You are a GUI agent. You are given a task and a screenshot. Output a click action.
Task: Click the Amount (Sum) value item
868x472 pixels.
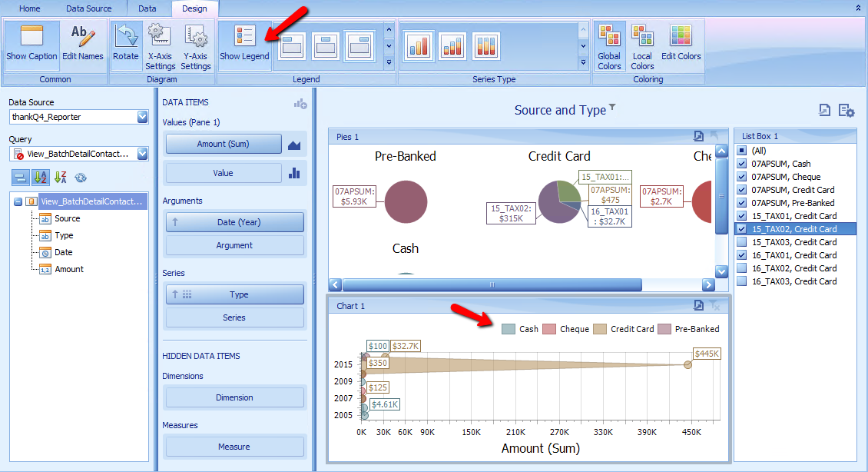tap(223, 144)
